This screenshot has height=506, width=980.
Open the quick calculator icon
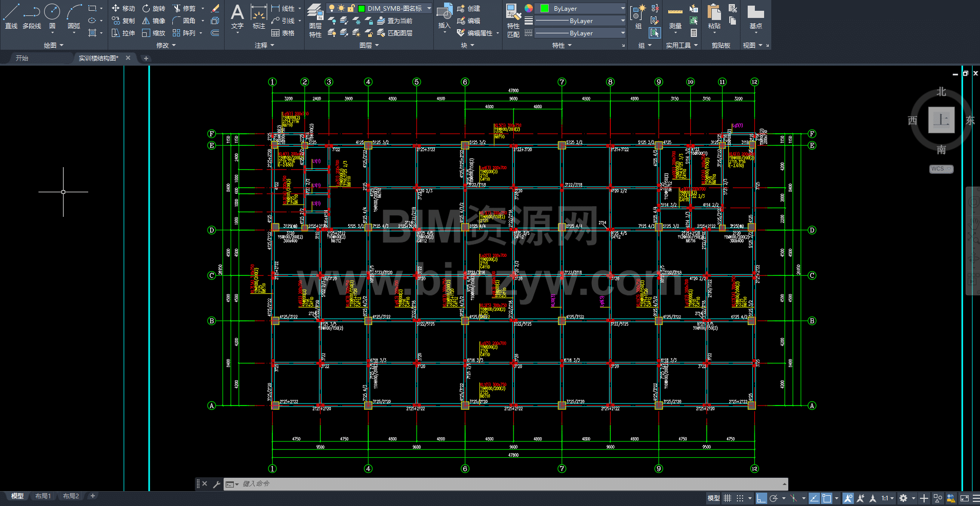click(694, 33)
